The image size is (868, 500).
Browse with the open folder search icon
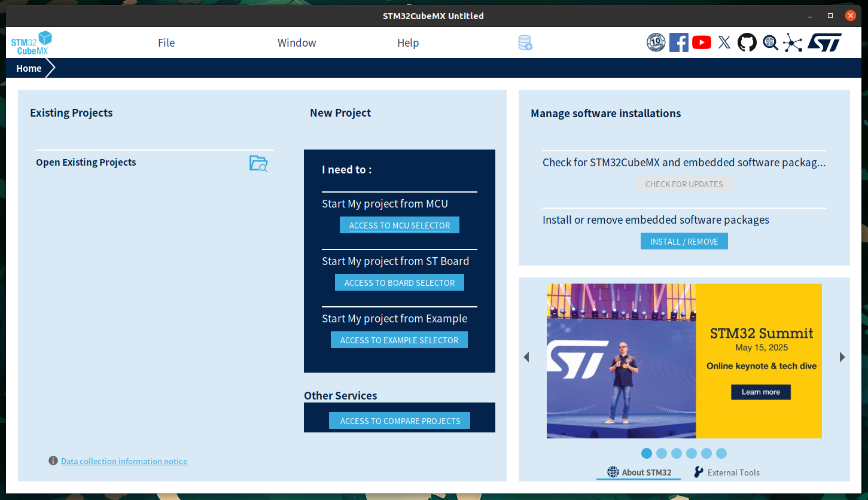258,163
